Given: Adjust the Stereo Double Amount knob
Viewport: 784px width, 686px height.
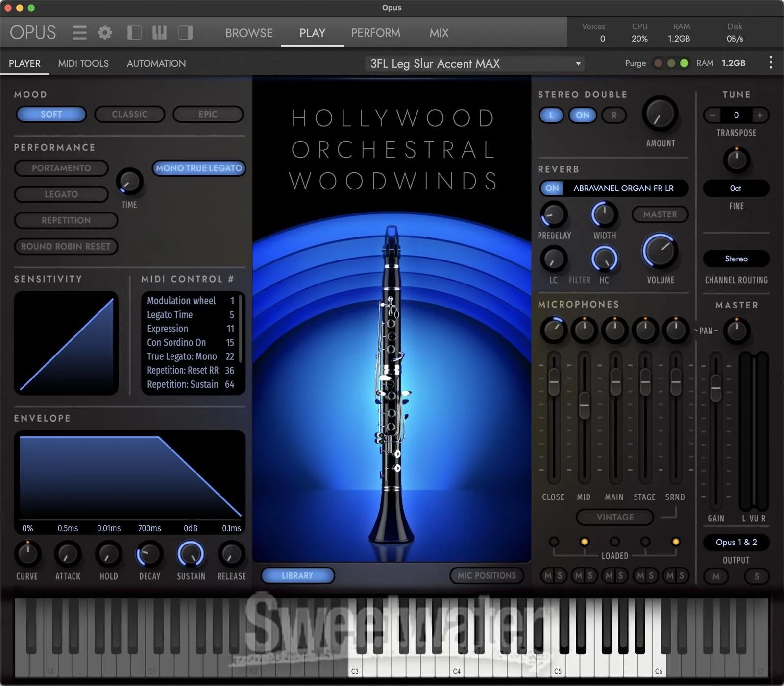Looking at the screenshot, I should [x=660, y=114].
